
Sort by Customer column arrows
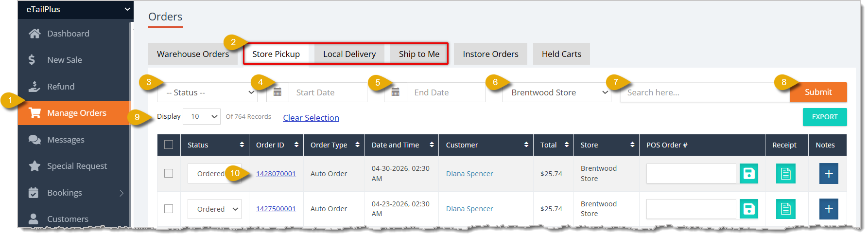click(526, 145)
